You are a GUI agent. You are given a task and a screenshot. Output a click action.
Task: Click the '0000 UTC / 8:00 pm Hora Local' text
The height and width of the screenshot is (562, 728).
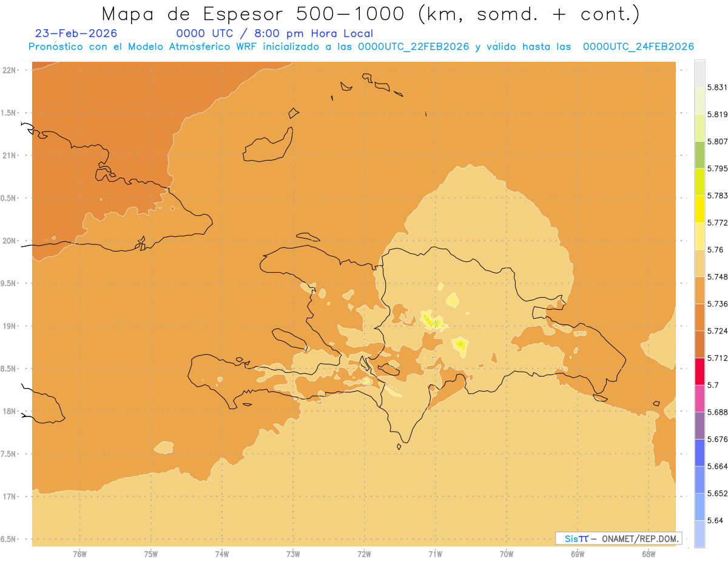275,33
